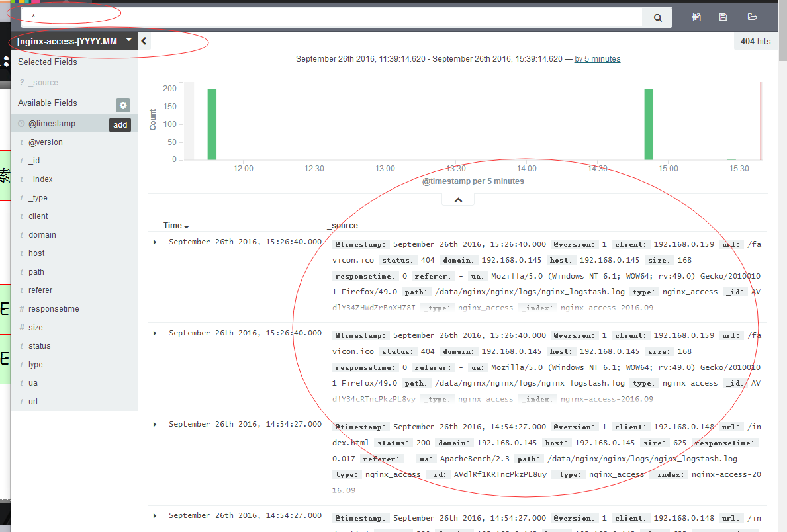Expand the last 14:54:27.000 log row
This screenshot has height=532, width=787.
(x=155, y=516)
